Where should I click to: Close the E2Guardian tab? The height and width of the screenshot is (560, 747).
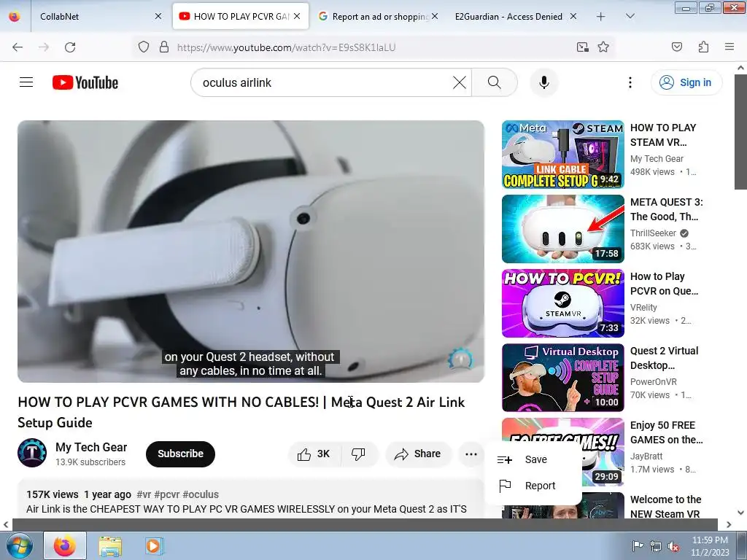click(573, 17)
